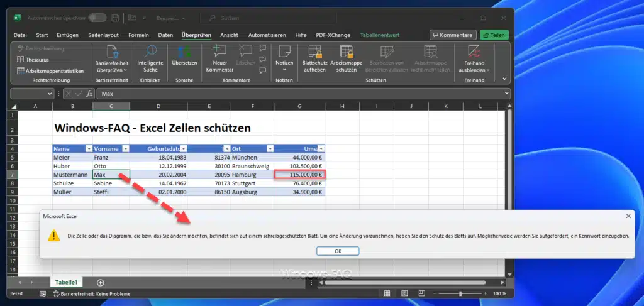Screen dimensions: 644x306
Task: Click the green Teilen button
Action: (x=494, y=35)
